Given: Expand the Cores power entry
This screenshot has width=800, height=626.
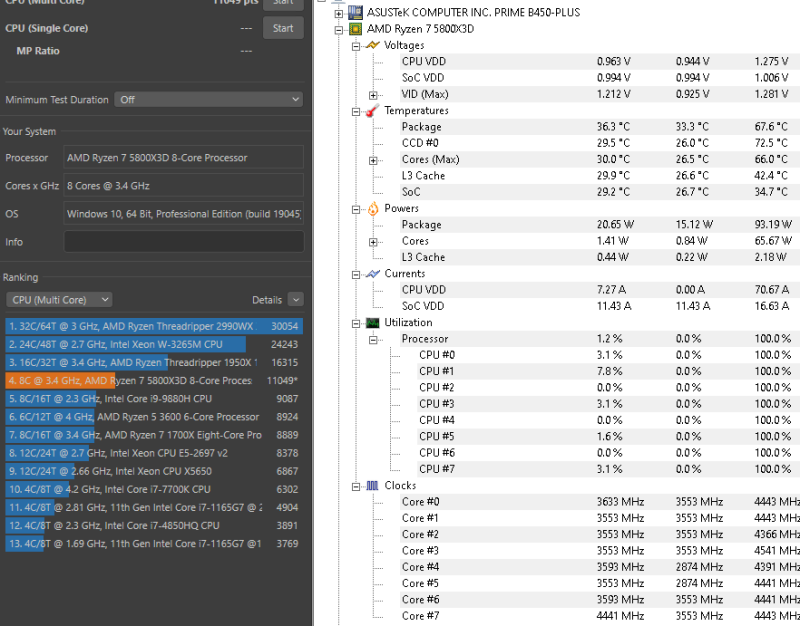Looking at the screenshot, I should pos(373,242).
